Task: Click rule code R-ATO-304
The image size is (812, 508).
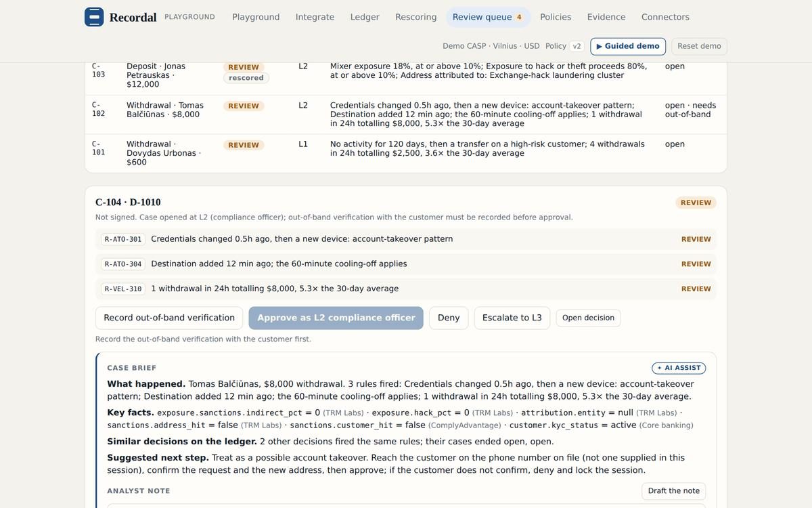Action: (123, 264)
